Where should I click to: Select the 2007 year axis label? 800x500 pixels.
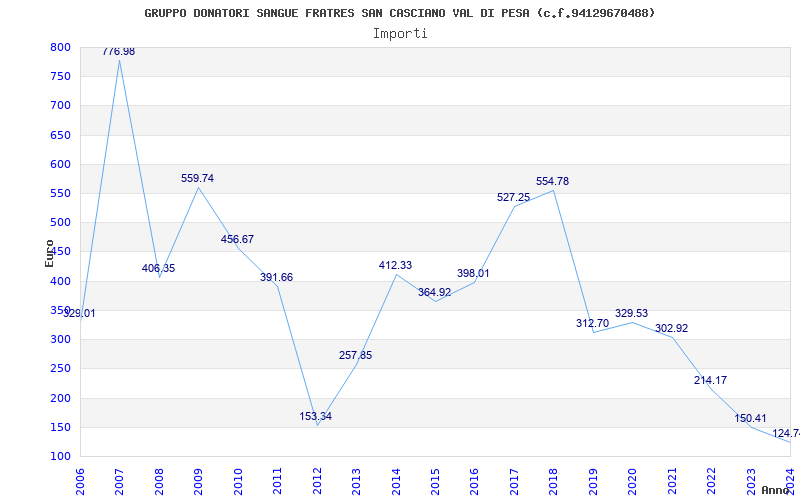pyautogui.click(x=119, y=481)
